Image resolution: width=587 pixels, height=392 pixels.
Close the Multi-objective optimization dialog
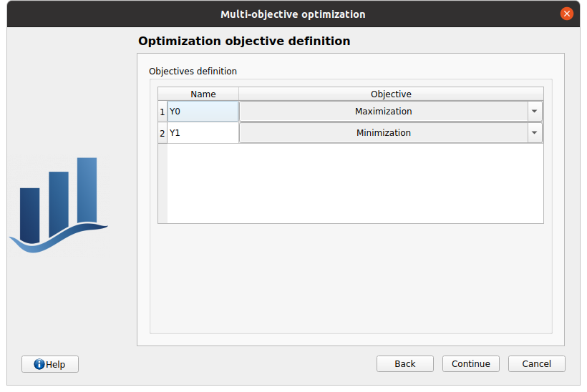(x=567, y=14)
